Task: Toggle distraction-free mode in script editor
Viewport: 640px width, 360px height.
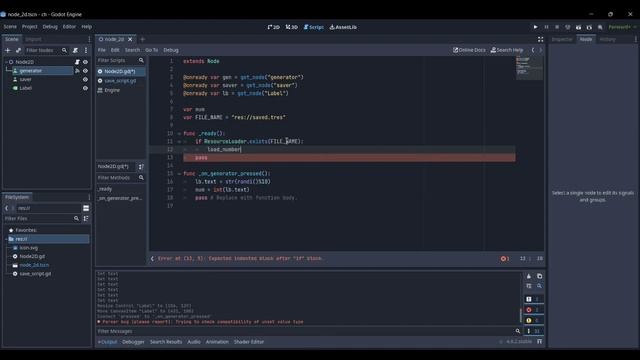Action: (540, 39)
